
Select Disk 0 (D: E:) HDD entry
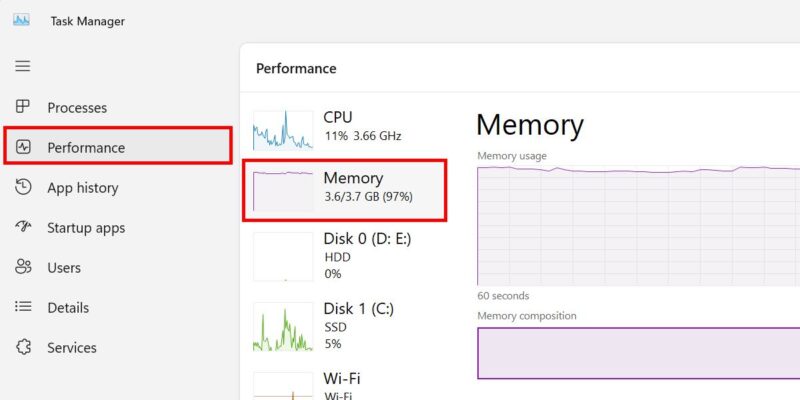[344, 256]
